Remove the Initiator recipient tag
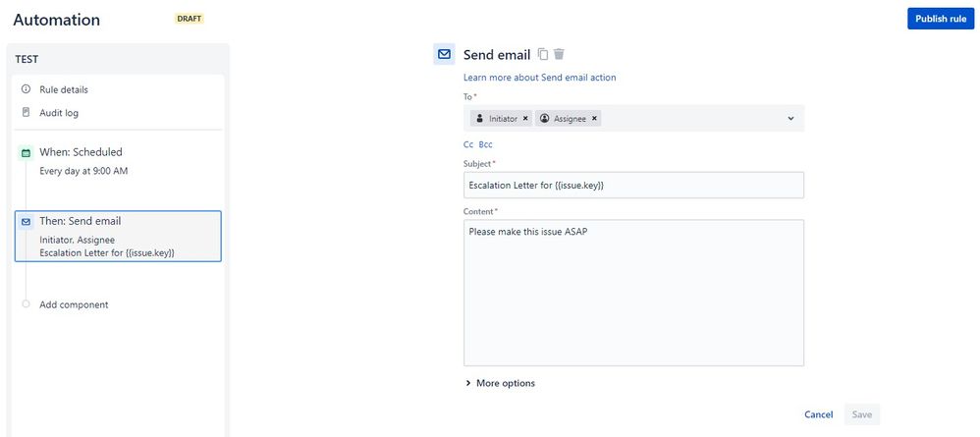The image size is (980, 437). pyautogui.click(x=525, y=118)
